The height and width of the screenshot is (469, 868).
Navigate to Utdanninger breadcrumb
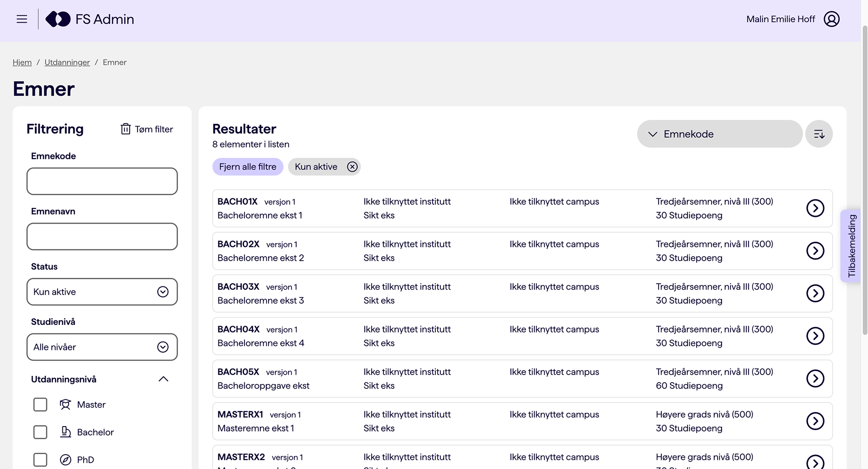point(67,62)
